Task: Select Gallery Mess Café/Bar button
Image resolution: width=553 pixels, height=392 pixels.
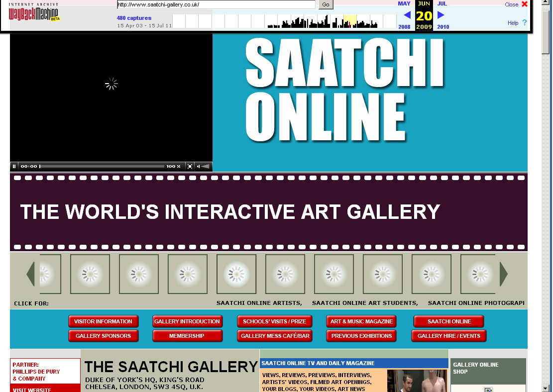Action: click(x=275, y=336)
